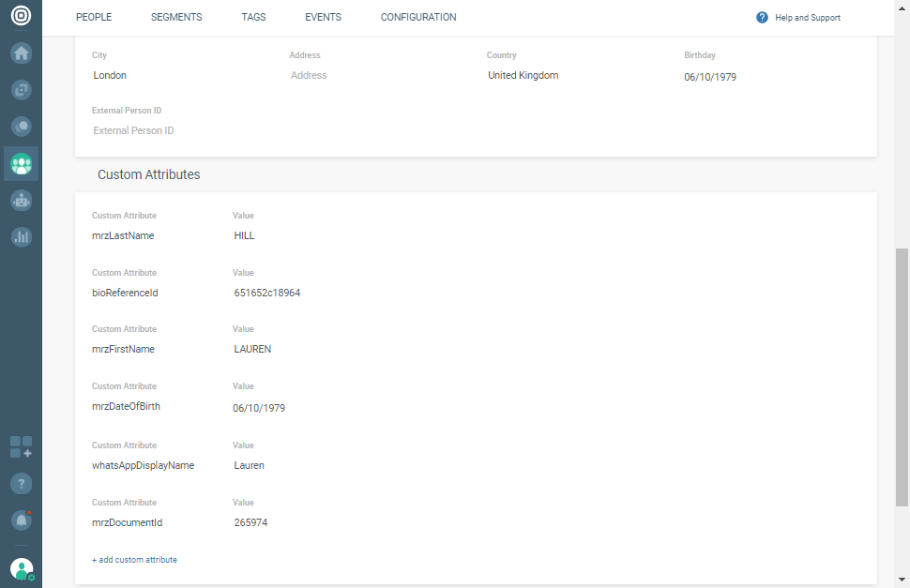
Task: Click the Help and Support link
Action: 807,18
